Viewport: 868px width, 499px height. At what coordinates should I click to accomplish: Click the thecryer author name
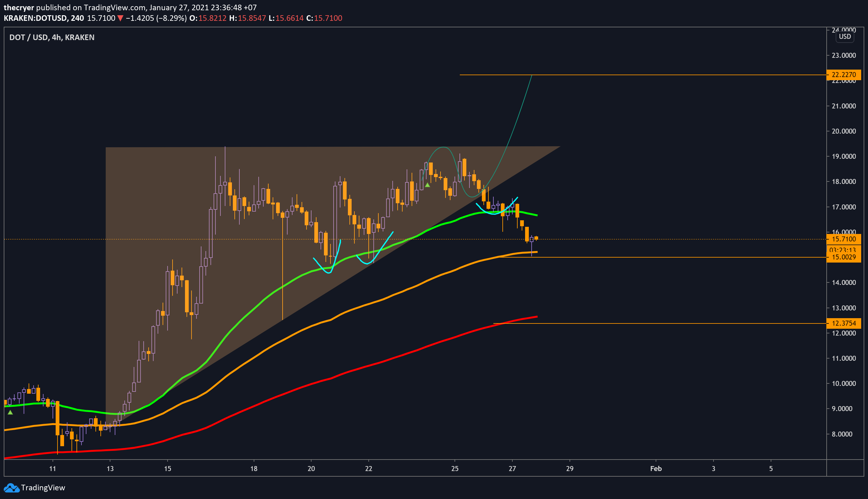19,7
